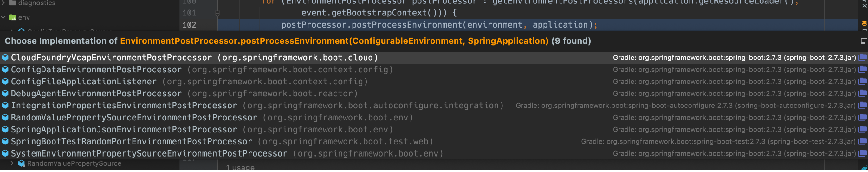This screenshot has height=172, width=868.
Task: Click spring-boot-test-2.7.3.jar location text
Action: (x=811, y=142)
